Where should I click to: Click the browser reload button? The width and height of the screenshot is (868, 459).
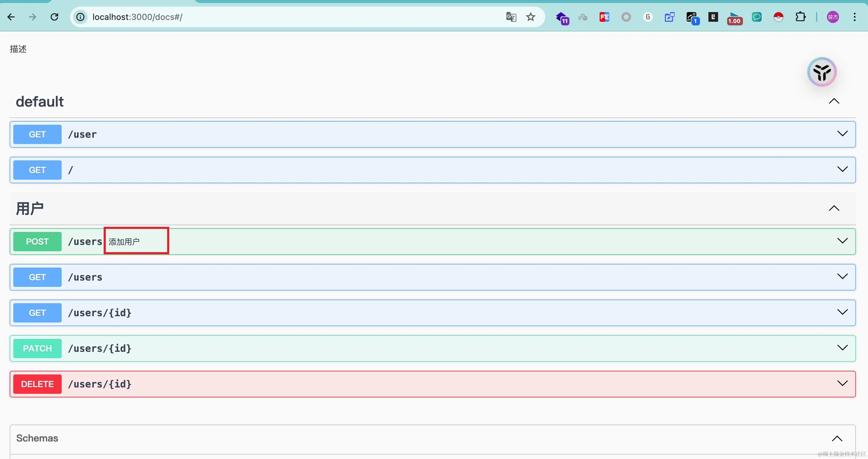pyautogui.click(x=54, y=17)
